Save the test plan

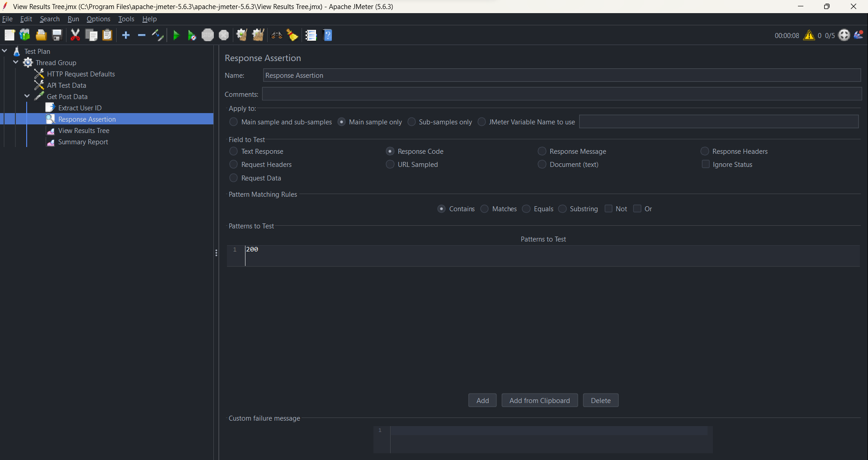click(x=57, y=35)
